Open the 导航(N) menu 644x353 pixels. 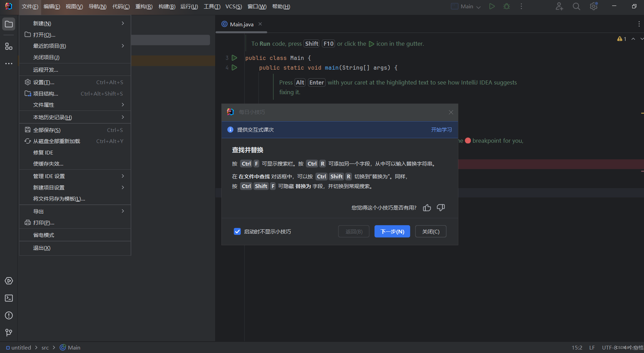(97, 7)
